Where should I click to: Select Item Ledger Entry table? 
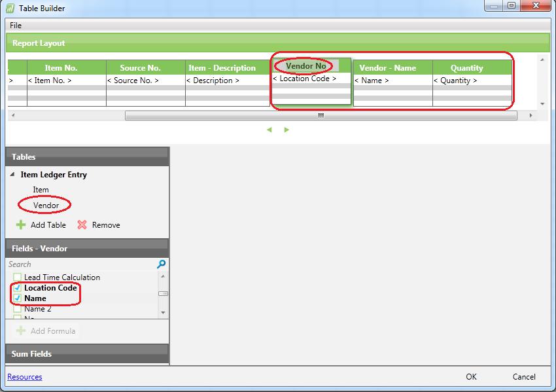point(54,175)
